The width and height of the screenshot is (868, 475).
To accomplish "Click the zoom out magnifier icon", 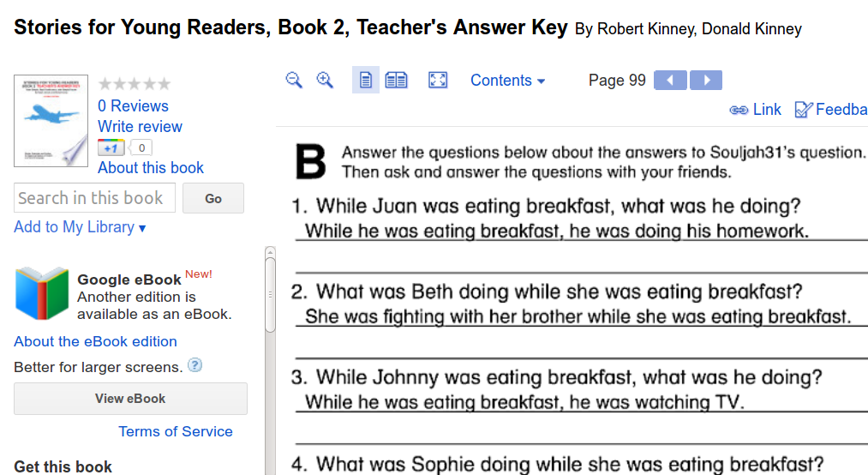I will coord(294,80).
